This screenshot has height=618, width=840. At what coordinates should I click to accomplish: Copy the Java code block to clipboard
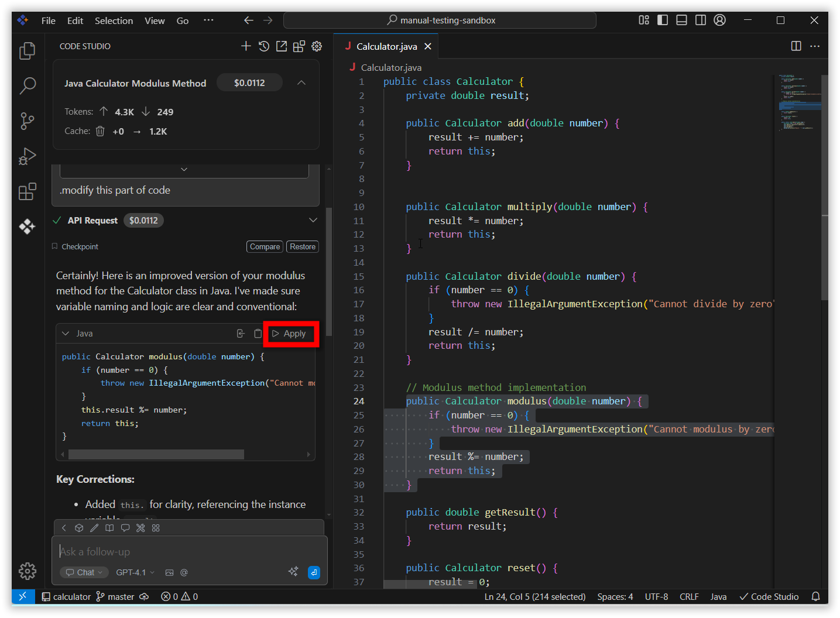[258, 334]
